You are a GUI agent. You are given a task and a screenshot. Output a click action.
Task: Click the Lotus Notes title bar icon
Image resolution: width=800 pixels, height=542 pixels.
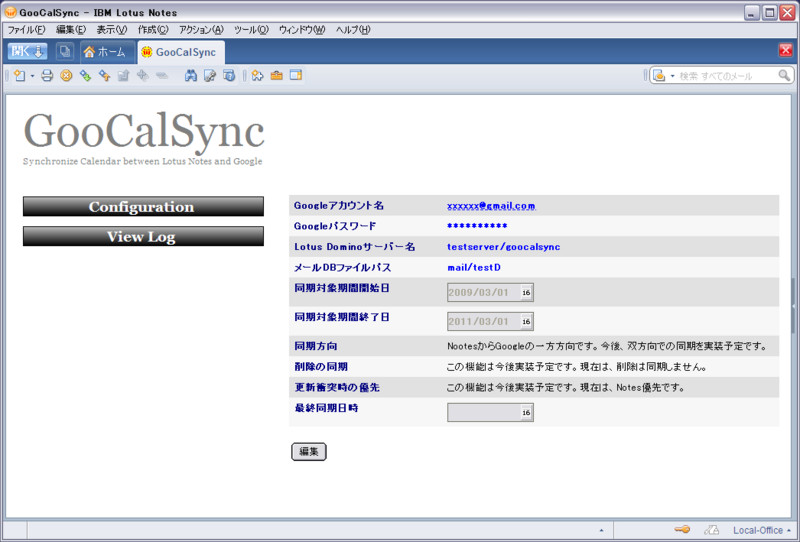10,12
